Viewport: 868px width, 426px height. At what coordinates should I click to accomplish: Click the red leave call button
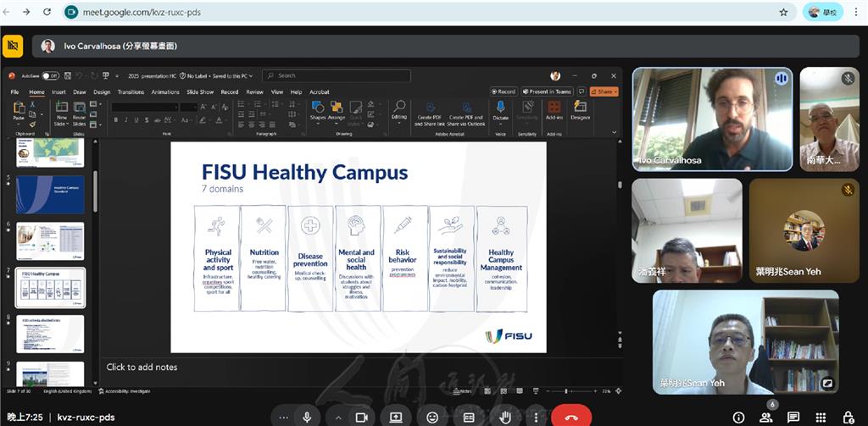click(571, 418)
